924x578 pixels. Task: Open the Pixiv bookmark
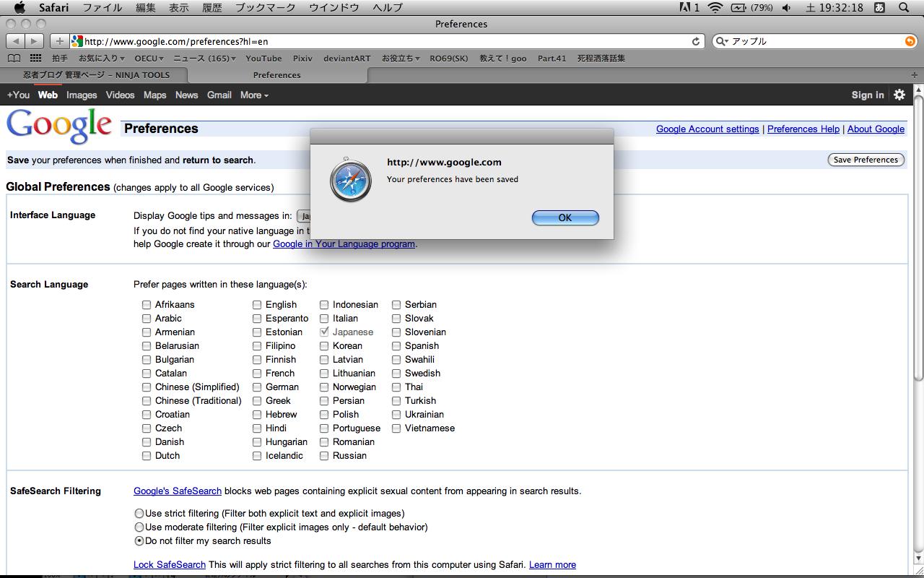(x=302, y=59)
